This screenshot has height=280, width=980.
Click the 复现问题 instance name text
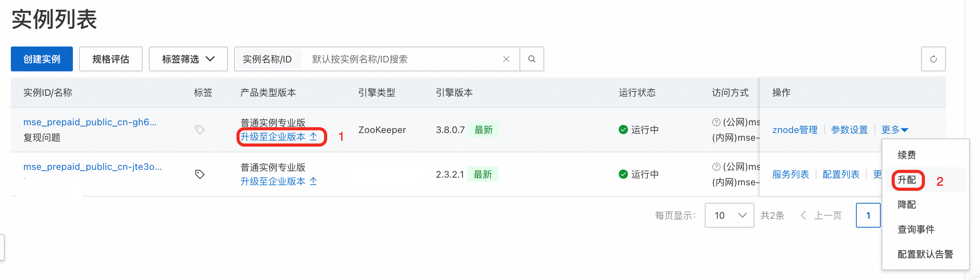click(x=42, y=138)
